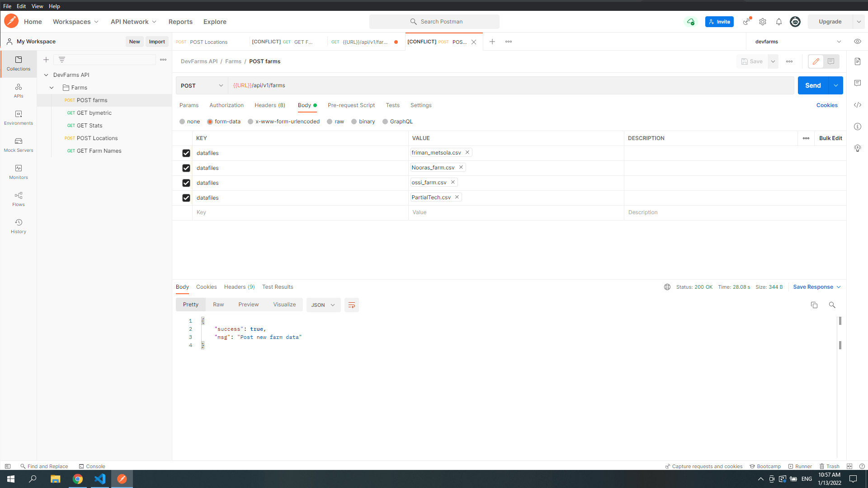Open the comments panel on the right sidebar

858,83
